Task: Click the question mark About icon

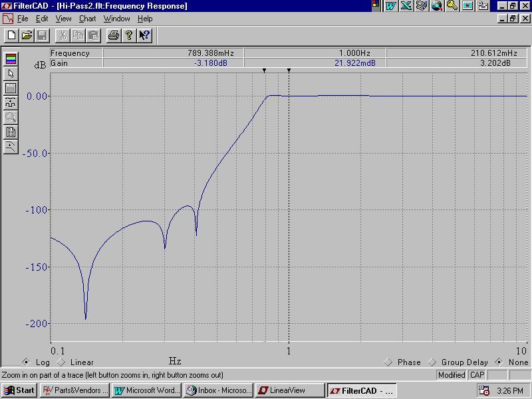Action: pos(129,35)
